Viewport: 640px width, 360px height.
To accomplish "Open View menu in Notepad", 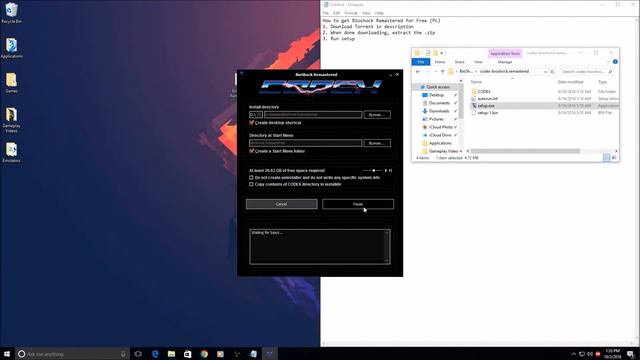I will (366, 13).
